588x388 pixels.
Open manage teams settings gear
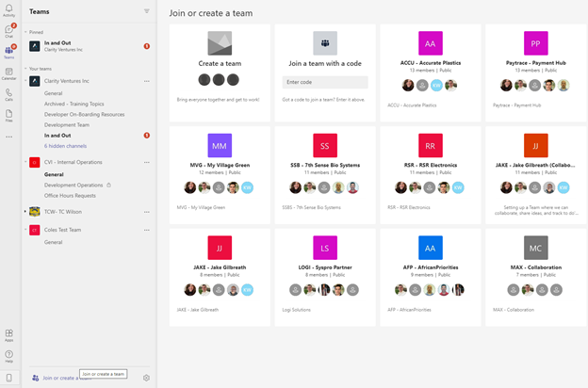coord(146,378)
